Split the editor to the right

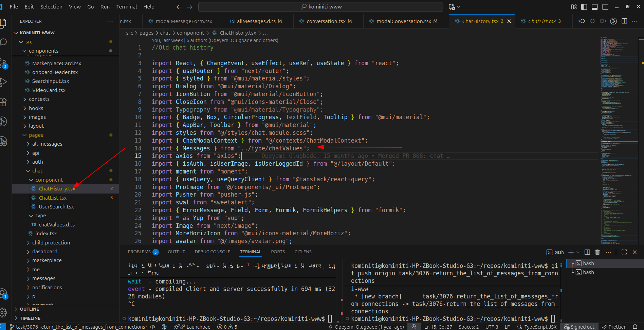click(x=624, y=21)
